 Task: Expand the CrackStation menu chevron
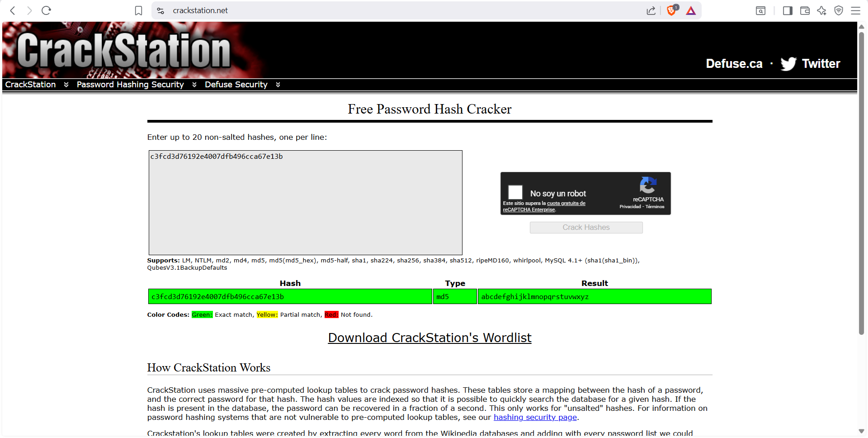[66, 85]
